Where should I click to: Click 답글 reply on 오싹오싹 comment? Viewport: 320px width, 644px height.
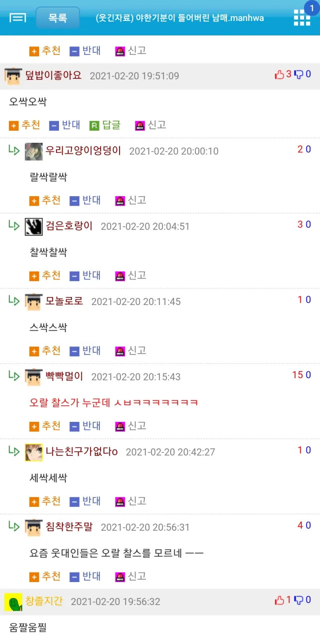click(x=105, y=125)
